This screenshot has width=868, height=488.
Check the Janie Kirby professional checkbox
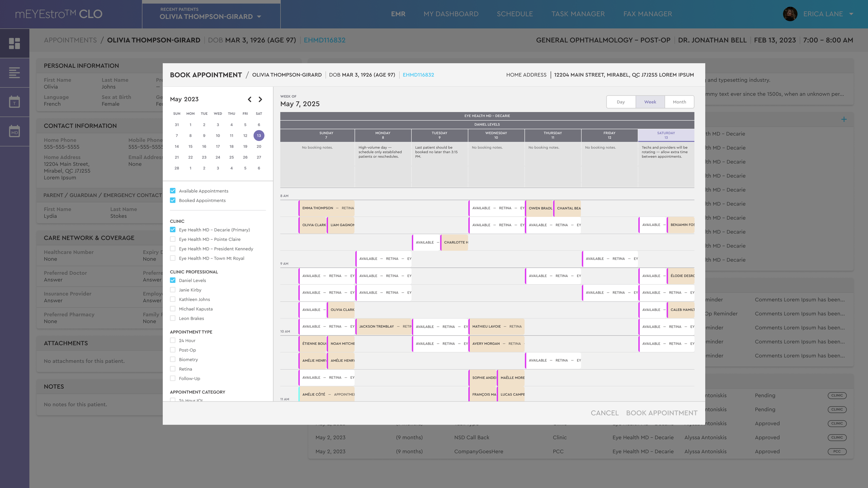pyautogui.click(x=173, y=290)
